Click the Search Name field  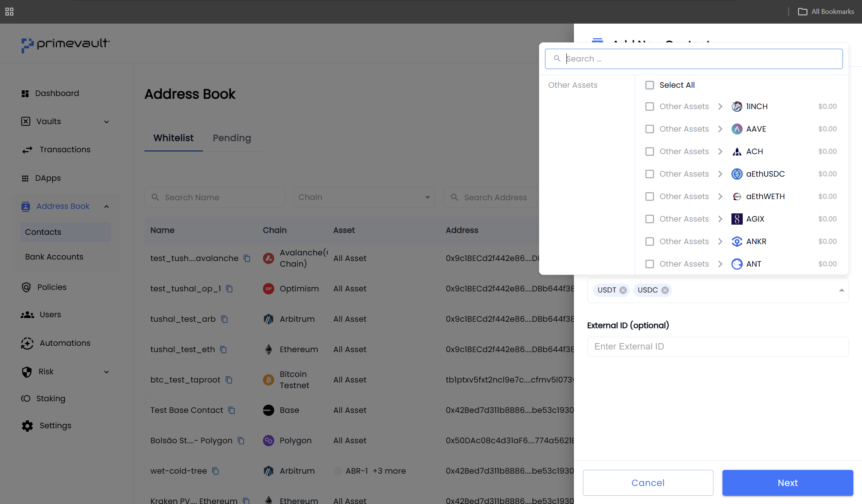click(x=215, y=197)
